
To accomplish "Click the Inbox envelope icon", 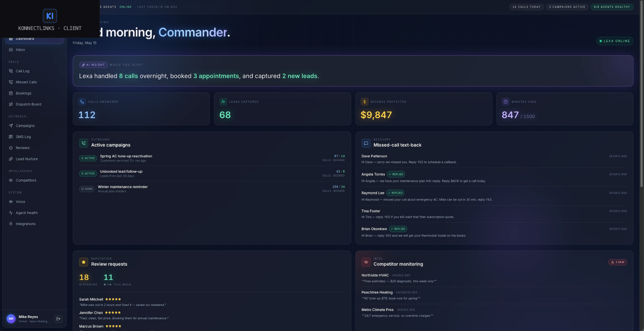I will tap(11, 50).
